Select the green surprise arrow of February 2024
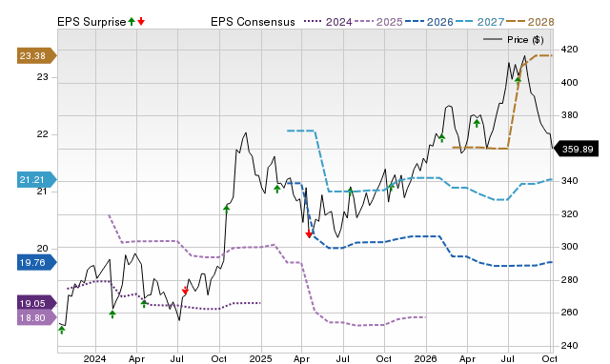Image resolution: width=610 pixels, height=364 pixels. pos(112,313)
